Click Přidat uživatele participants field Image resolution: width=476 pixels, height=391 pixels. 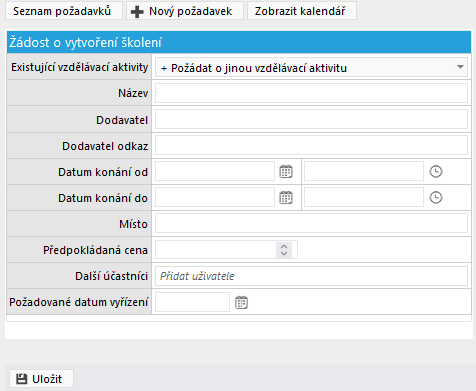pos(311,276)
